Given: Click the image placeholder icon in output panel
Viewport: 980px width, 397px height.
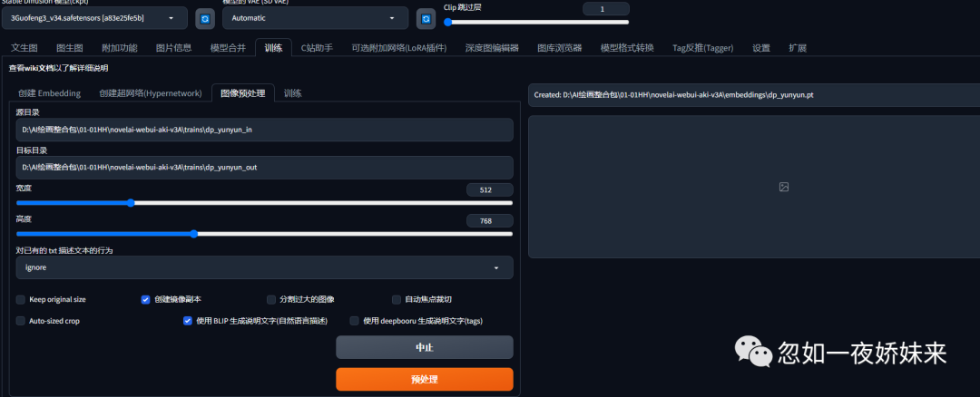Looking at the screenshot, I should pos(784,187).
